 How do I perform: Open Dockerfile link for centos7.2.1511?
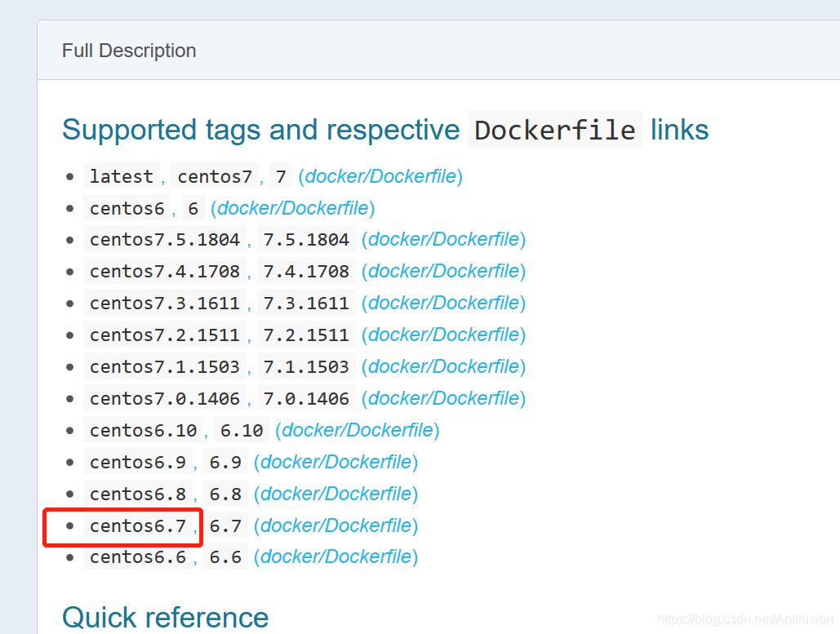[x=443, y=335]
